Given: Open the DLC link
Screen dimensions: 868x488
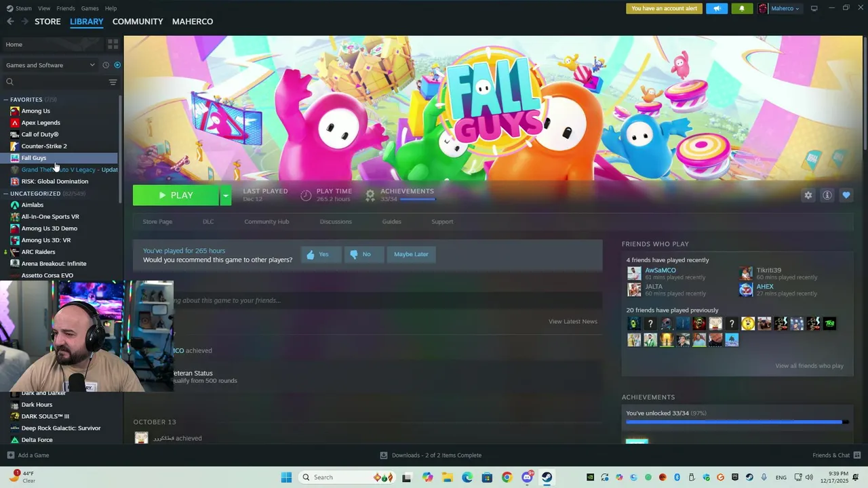Looking at the screenshot, I should point(208,222).
